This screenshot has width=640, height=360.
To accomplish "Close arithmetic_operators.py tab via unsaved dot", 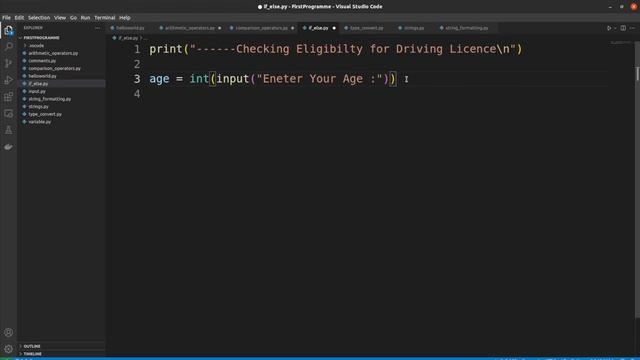I will coord(220,28).
